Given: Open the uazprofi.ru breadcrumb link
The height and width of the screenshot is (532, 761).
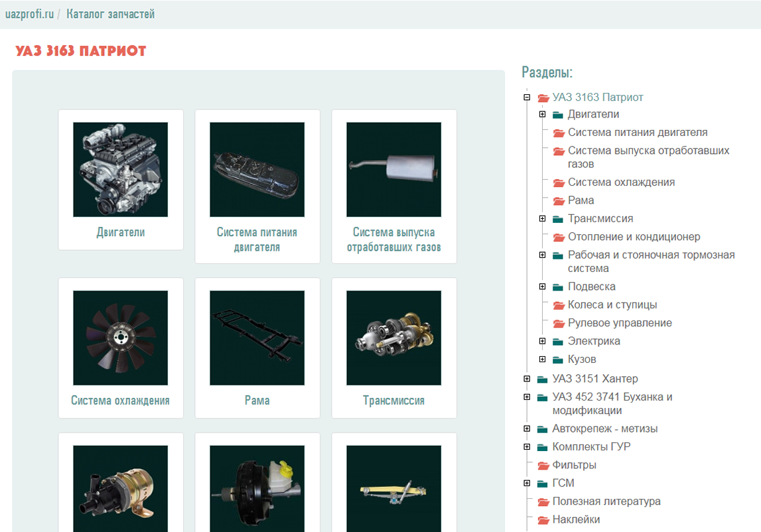Looking at the screenshot, I should click(x=29, y=14).
